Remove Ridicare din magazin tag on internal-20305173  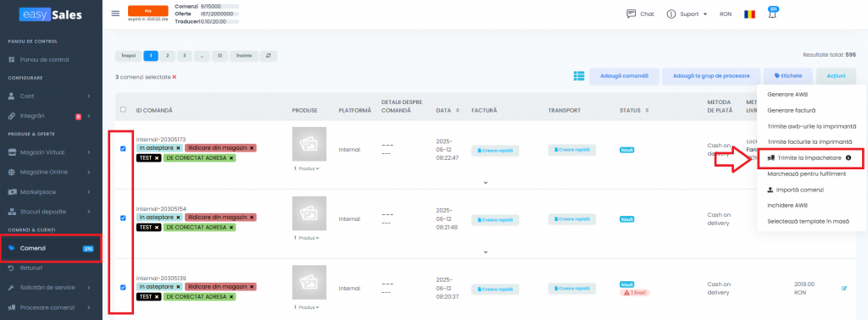click(252, 148)
